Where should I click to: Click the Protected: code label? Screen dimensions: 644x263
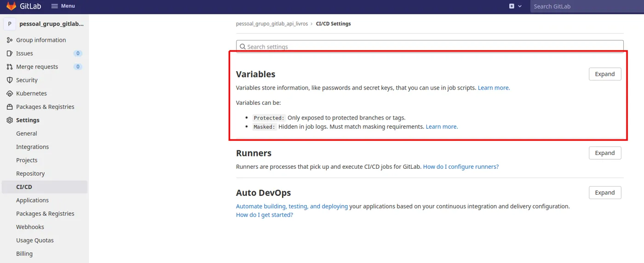(269, 118)
